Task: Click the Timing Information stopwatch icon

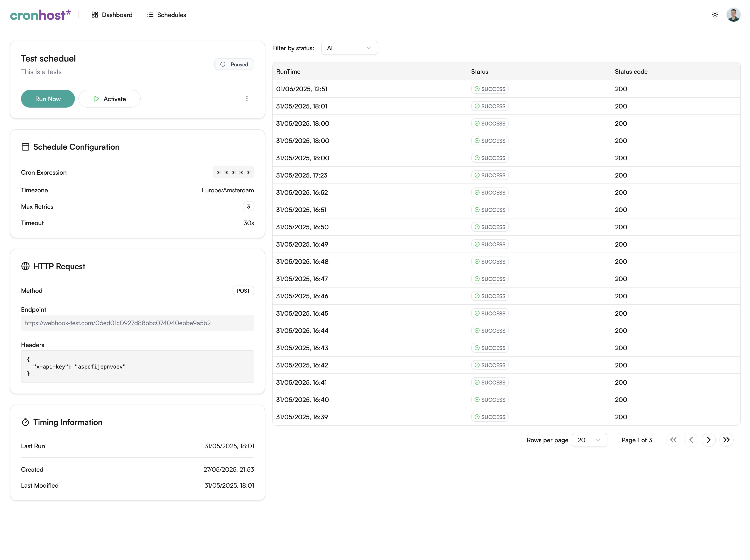Action: pos(25,422)
